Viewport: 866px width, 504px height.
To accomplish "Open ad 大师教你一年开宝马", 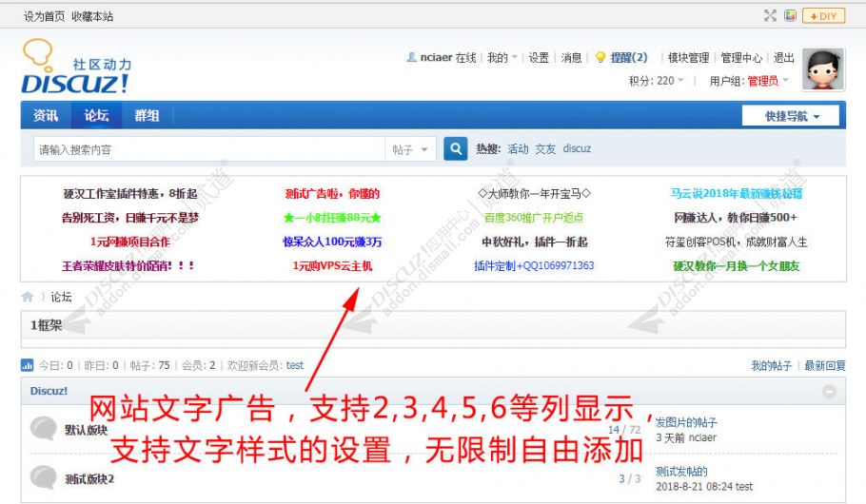I will coord(534,194).
